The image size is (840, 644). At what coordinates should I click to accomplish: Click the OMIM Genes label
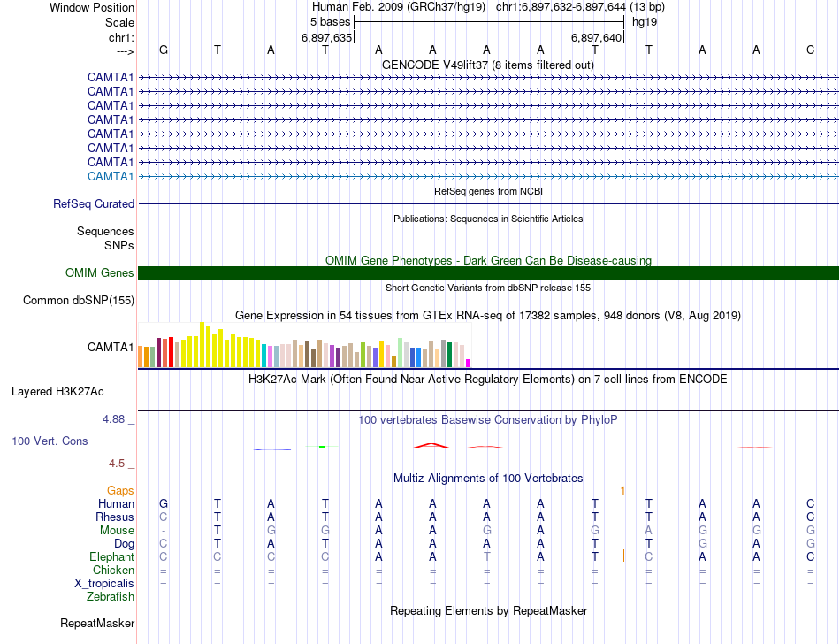(x=99, y=272)
